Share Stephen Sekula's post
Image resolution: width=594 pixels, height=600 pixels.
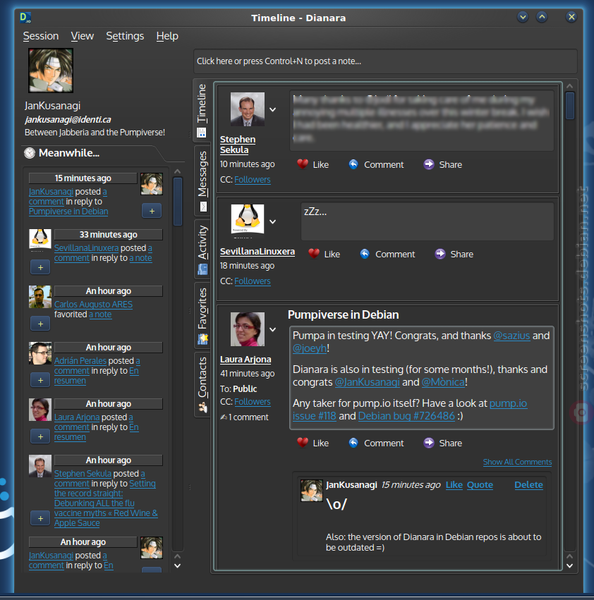443,165
